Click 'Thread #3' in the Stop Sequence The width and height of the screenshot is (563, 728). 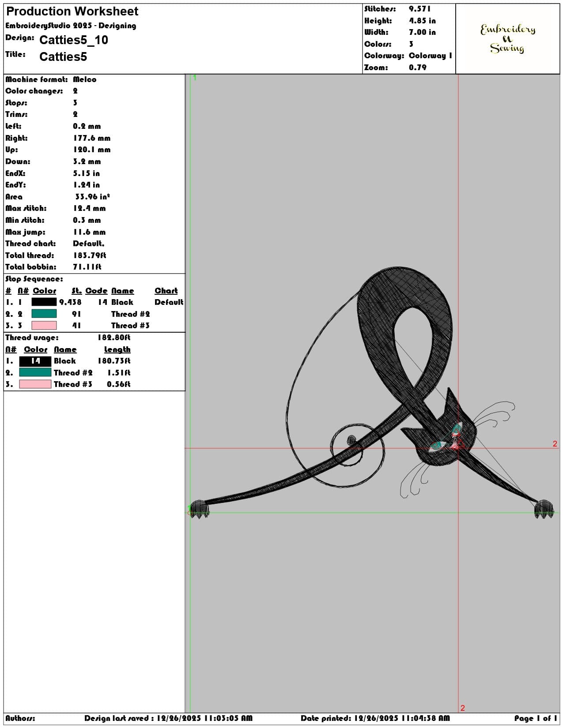pos(130,326)
